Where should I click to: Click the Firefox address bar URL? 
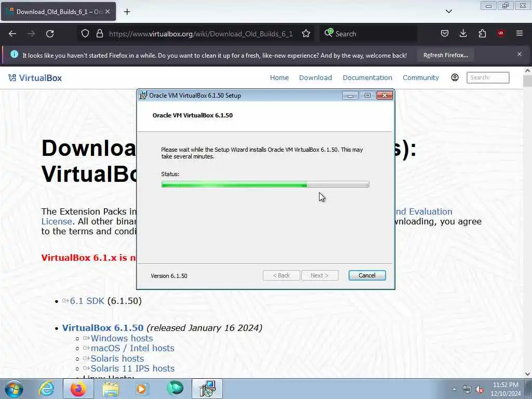point(201,34)
